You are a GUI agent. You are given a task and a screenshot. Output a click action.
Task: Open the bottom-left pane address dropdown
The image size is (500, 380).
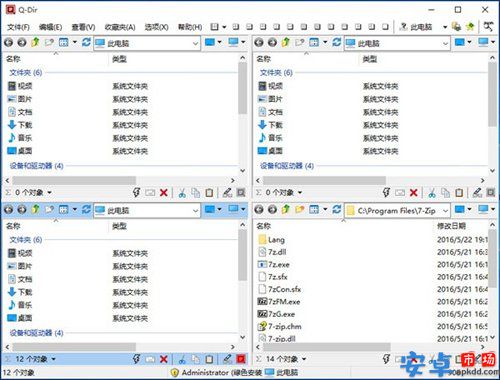pos(195,210)
